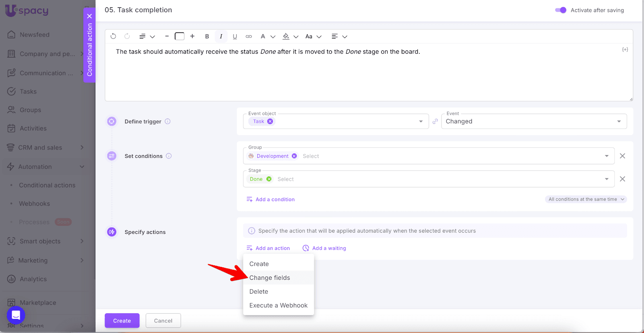
Task: Open the chat support bubble
Action: point(16,315)
